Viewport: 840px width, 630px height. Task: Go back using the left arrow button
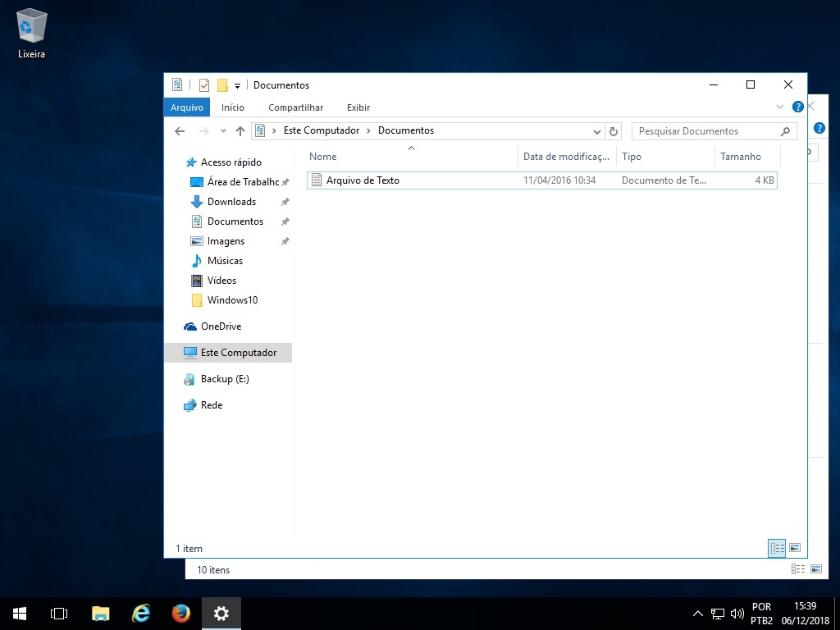tap(180, 131)
